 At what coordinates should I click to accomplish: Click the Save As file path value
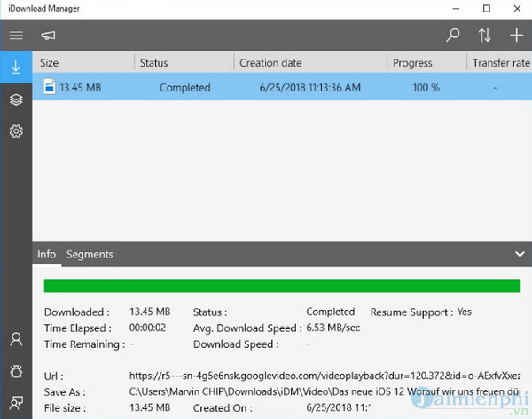pyautogui.click(x=325, y=391)
